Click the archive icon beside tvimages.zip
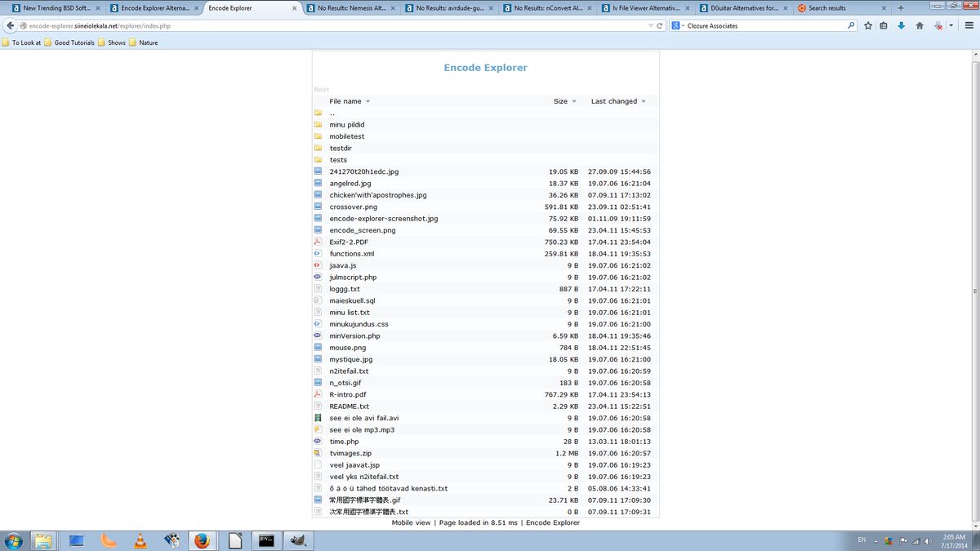The height and width of the screenshot is (551, 980). (x=318, y=453)
